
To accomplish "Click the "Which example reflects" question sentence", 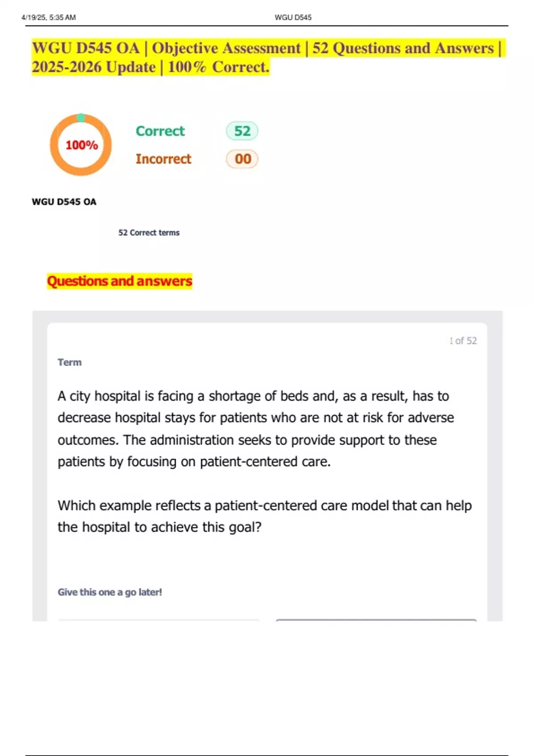I will (264, 516).
